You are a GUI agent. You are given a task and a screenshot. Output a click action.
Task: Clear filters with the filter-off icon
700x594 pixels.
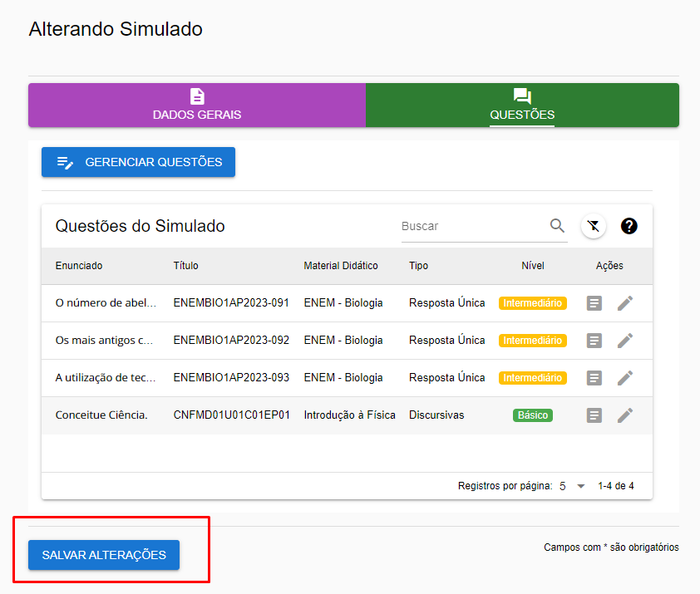pyautogui.click(x=593, y=226)
